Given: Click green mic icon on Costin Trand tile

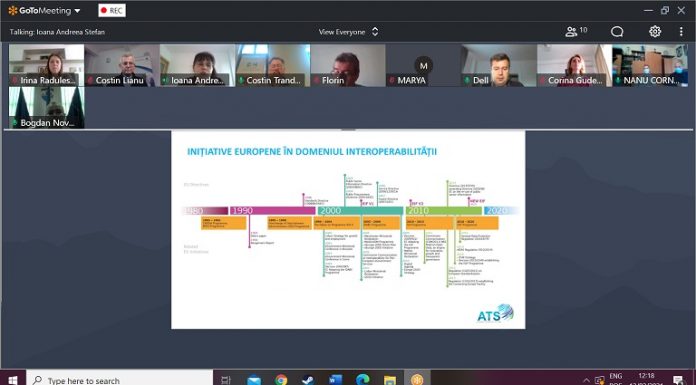Looking at the screenshot, I should (x=241, y=80).
